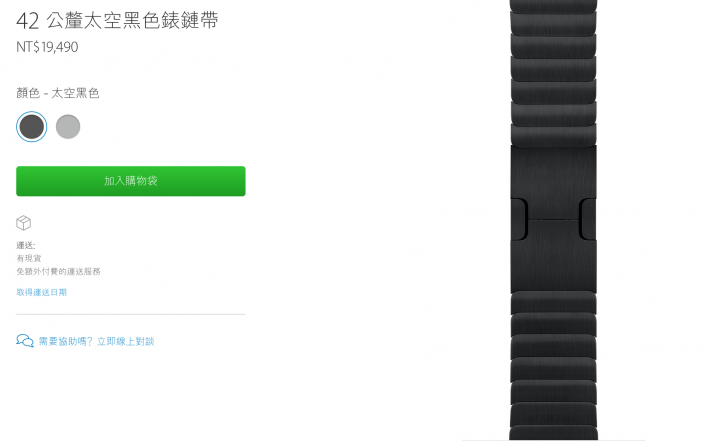Click the 42 公釐太空黑色鍊錶帶 product title
Viewport: 720px width, 446px height.
coord(118,20)
